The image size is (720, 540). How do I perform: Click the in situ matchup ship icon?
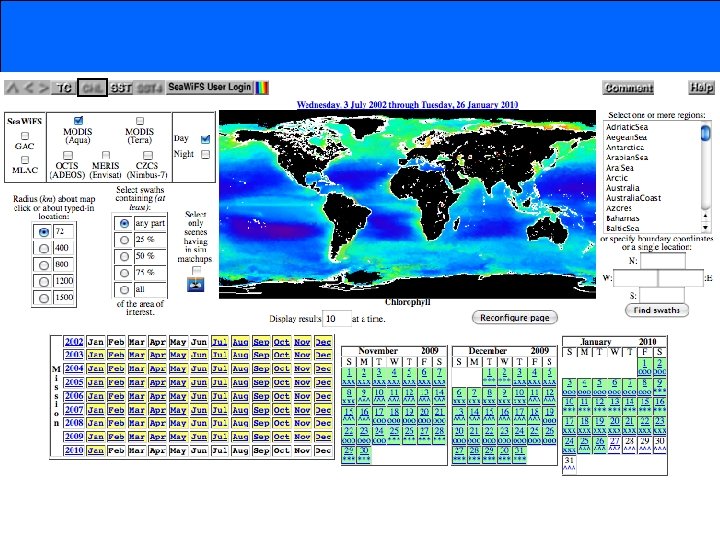196,285
